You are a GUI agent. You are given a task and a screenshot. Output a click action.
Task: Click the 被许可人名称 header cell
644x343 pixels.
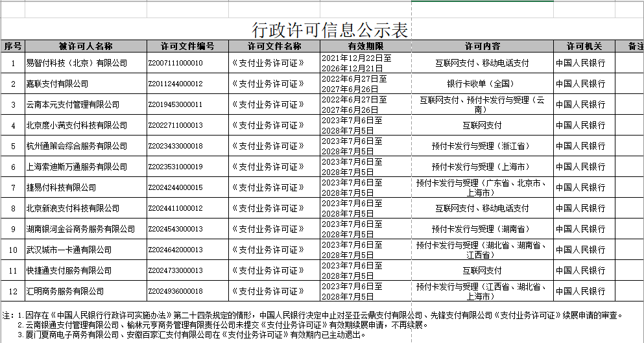(86, 46)
